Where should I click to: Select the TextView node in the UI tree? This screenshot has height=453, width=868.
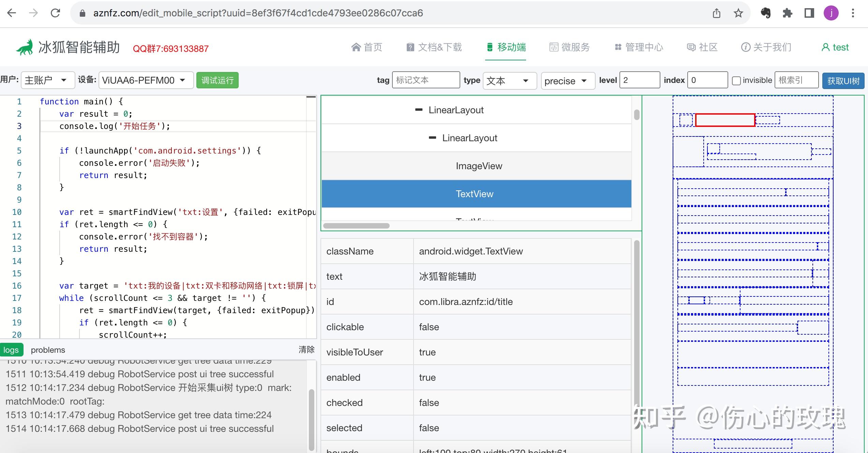click(x=475, y=194)
